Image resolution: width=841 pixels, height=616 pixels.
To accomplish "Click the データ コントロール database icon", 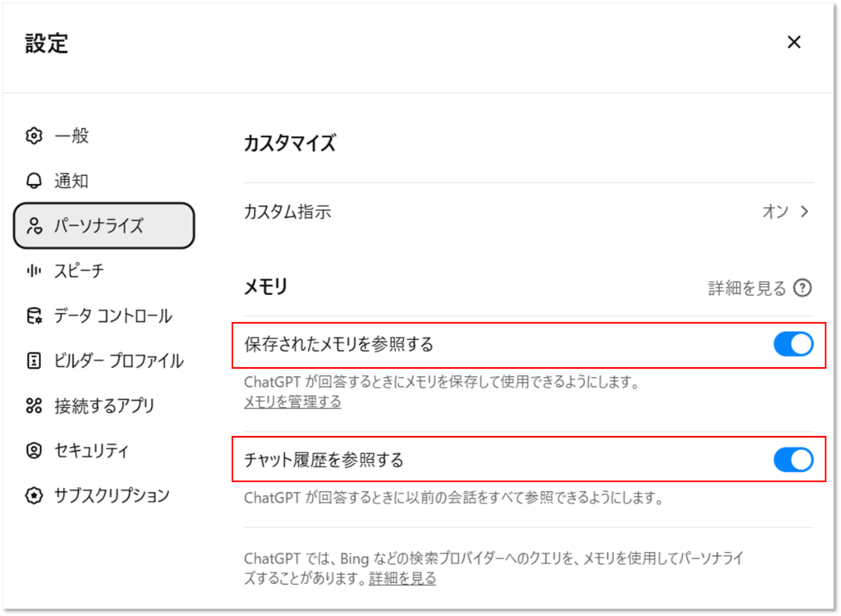I will tap(34, 316).
